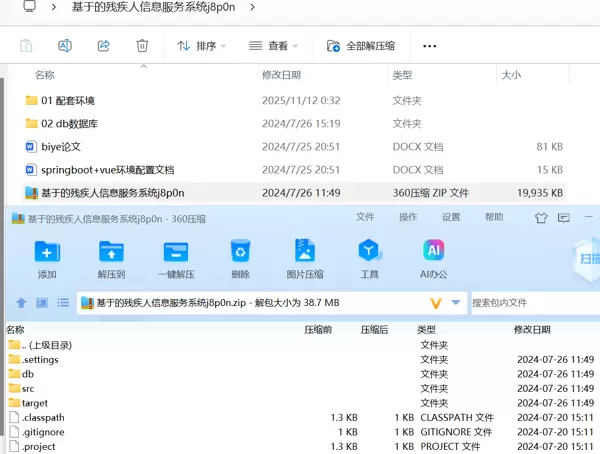The image size is (600, 454).
Task: Click the 解压到 (Extract to) icon
Action: click(x=111, y=251)
